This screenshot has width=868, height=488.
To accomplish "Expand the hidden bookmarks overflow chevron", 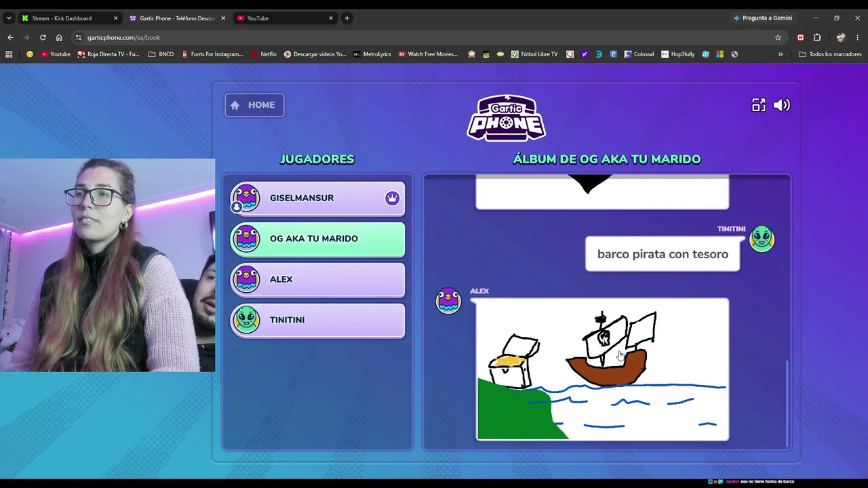I will tap(781, 54).
